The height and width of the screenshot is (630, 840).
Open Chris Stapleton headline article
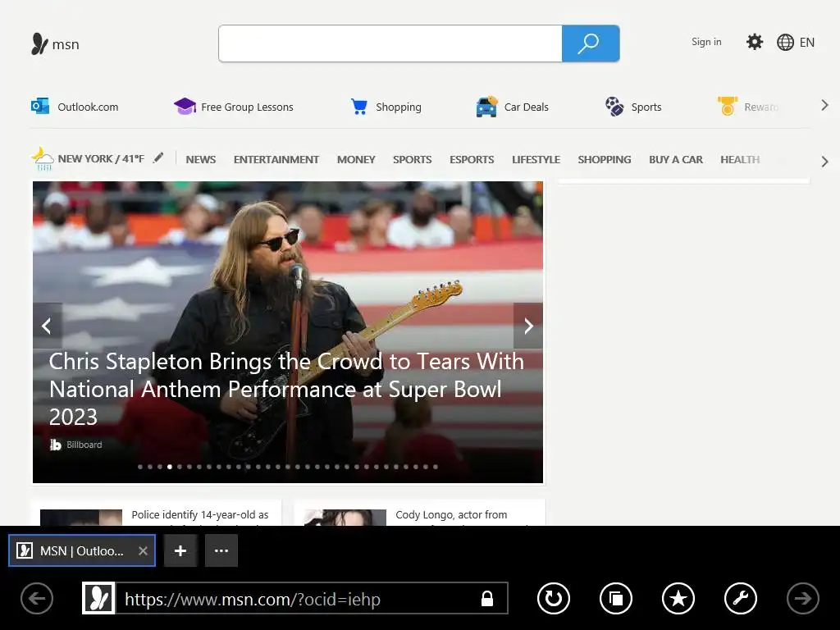tap(286, 389)
